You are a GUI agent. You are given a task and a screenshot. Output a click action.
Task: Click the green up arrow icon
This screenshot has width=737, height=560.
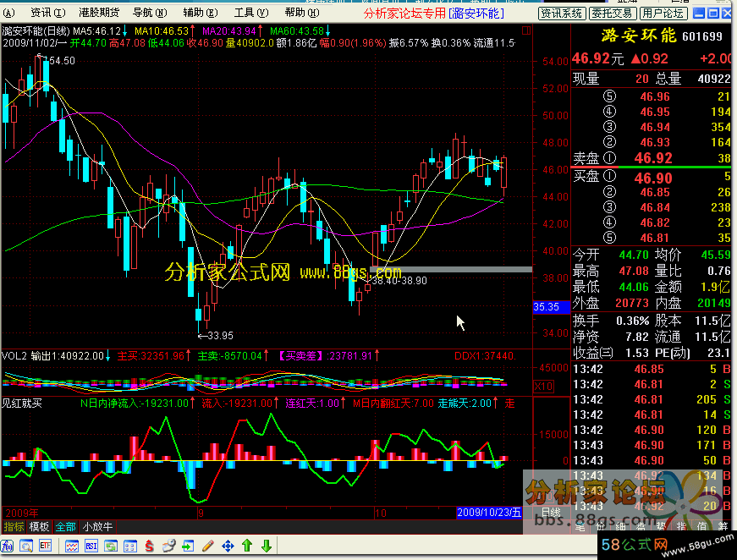coord(247,546)
